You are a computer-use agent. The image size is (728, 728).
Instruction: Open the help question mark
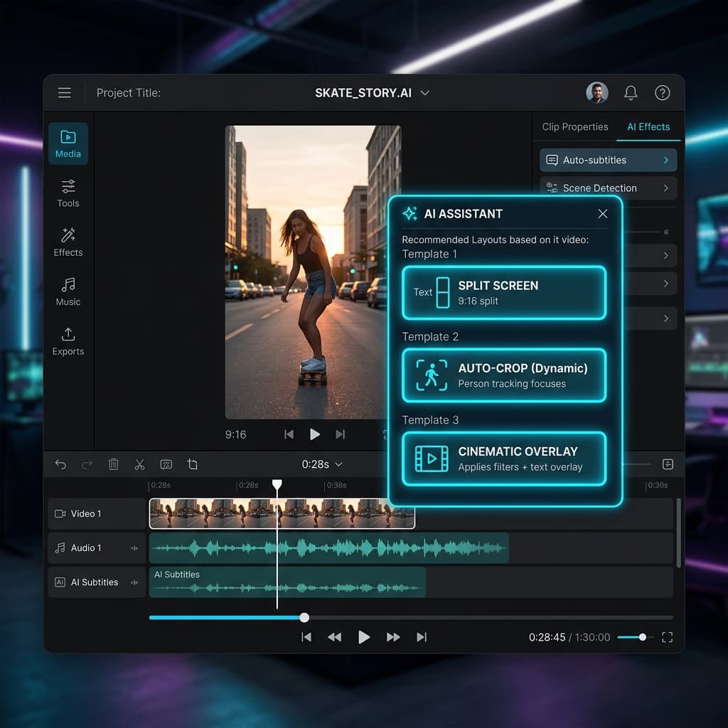[x=663, y=93]
